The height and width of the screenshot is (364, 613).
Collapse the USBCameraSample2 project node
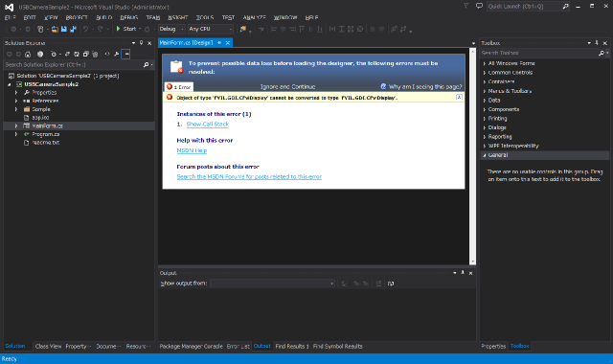[x=10, y=84]
